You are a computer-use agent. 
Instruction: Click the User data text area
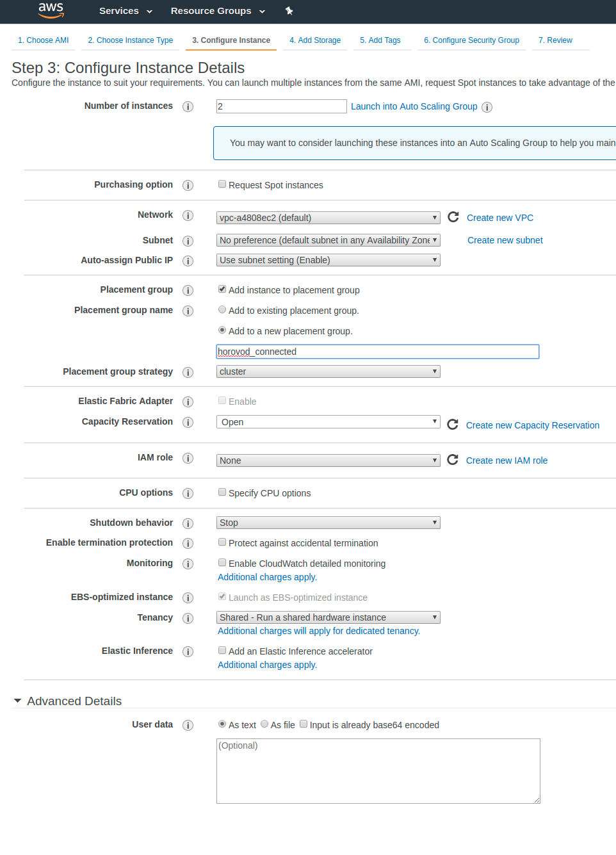tap(378, 771)
